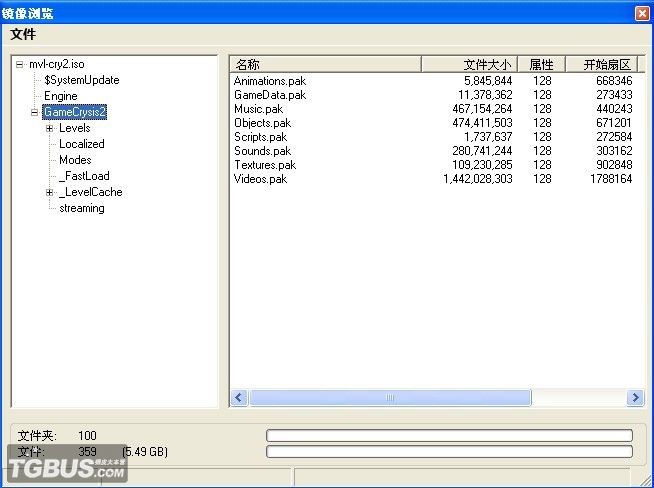
Task: Open the 文件 menu
Action: 23,34
